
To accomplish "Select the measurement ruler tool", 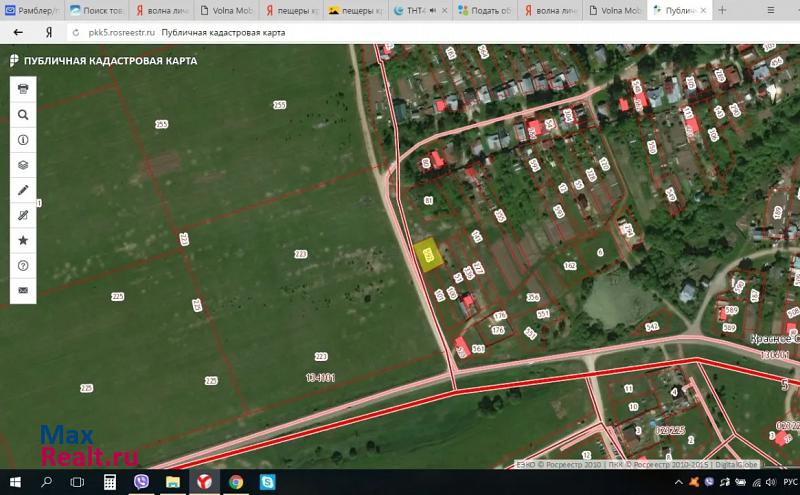I will [23, 215].
